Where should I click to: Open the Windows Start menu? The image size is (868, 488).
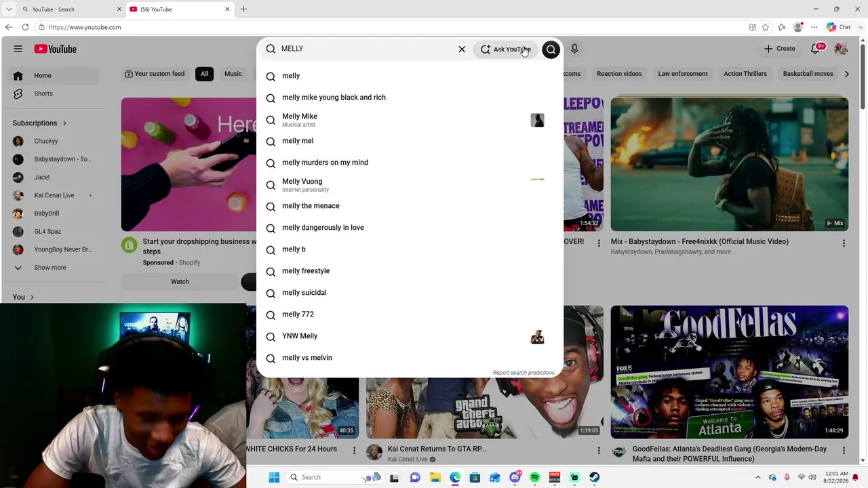[x=274, y=477]
